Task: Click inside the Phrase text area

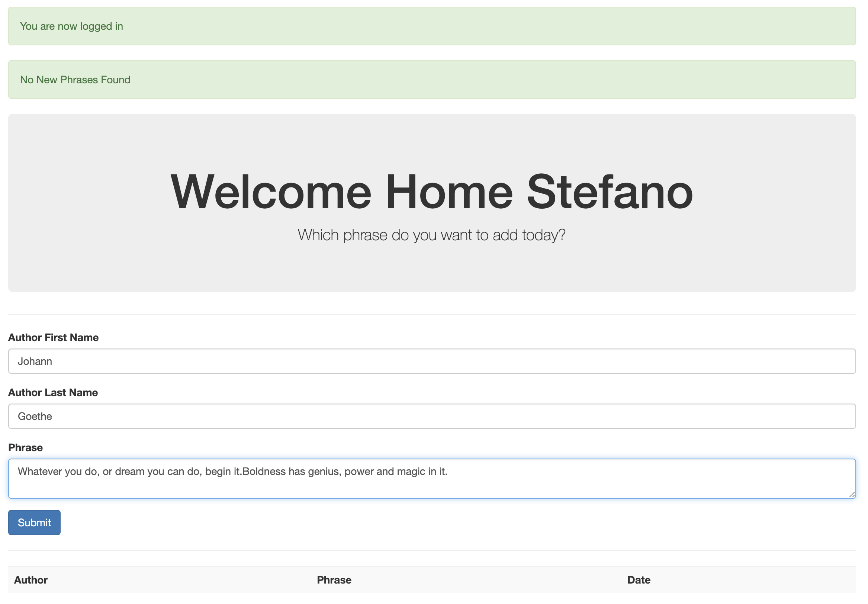Action: (432, 479)
